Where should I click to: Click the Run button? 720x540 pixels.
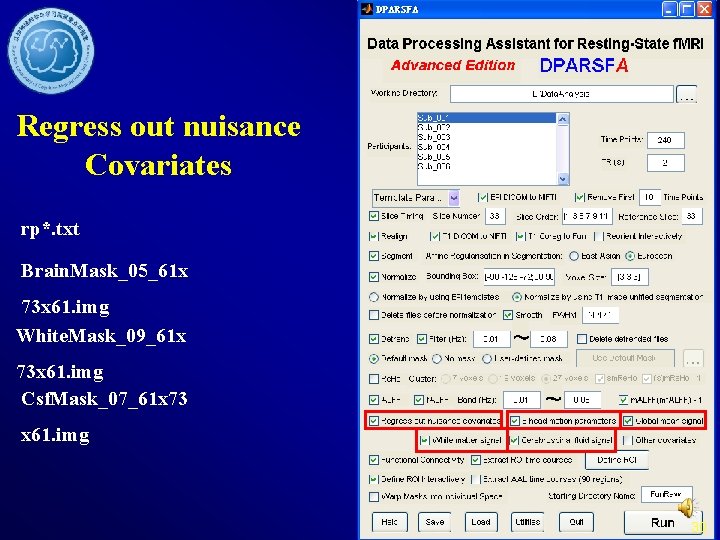click(x=662, y=523)
